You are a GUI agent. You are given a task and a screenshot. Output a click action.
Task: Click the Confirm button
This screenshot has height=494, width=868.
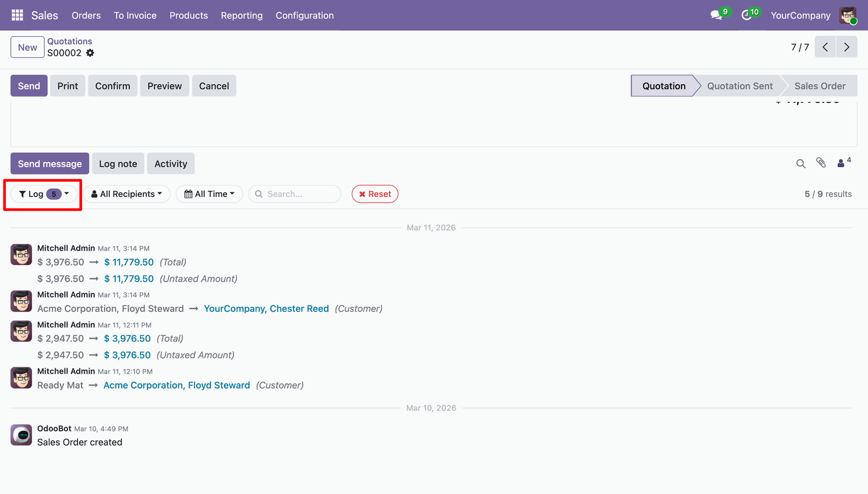[113, 86]
